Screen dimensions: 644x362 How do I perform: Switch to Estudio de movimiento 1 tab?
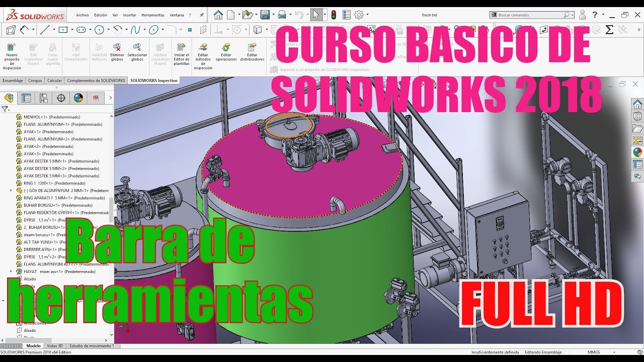92,346
